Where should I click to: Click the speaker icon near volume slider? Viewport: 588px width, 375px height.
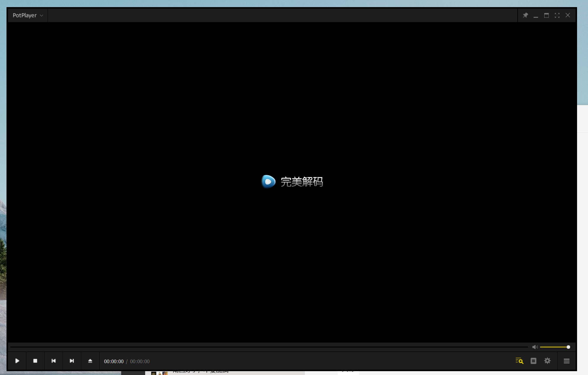click(535, 347)
